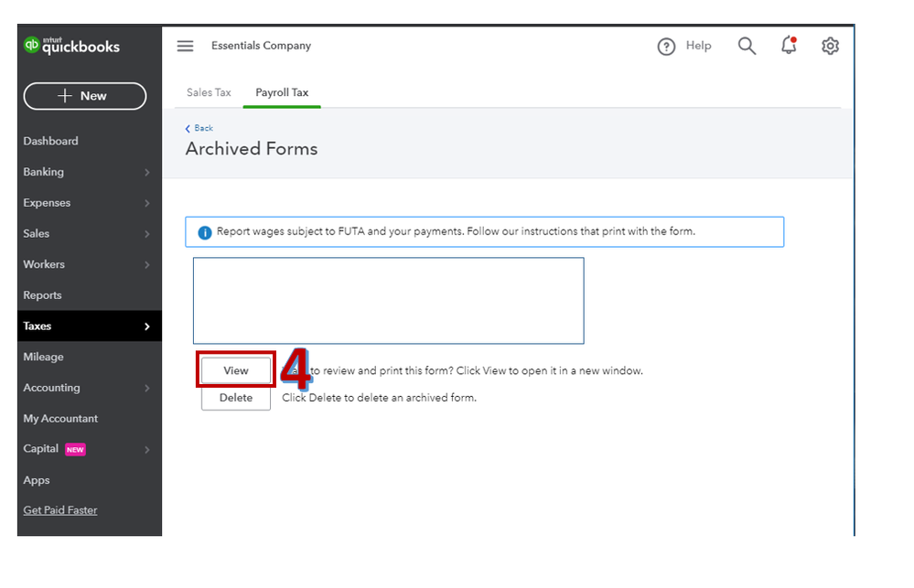Open Get Paid Faster link
The width and height of the screenshot is (914, 588).
point(60,510)
